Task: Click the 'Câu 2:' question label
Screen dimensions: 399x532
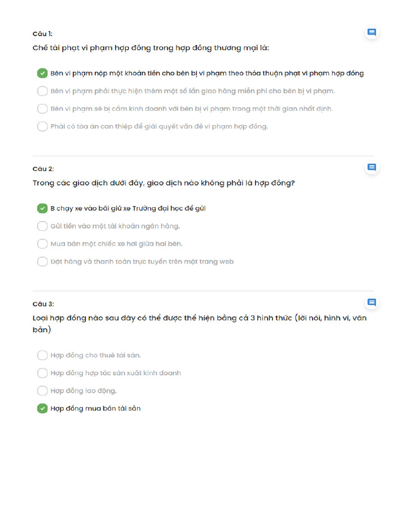Action: 43,169
